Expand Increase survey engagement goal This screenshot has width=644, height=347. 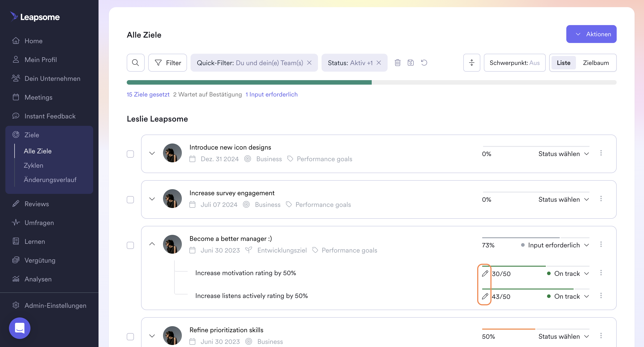(x=152, y=199)
